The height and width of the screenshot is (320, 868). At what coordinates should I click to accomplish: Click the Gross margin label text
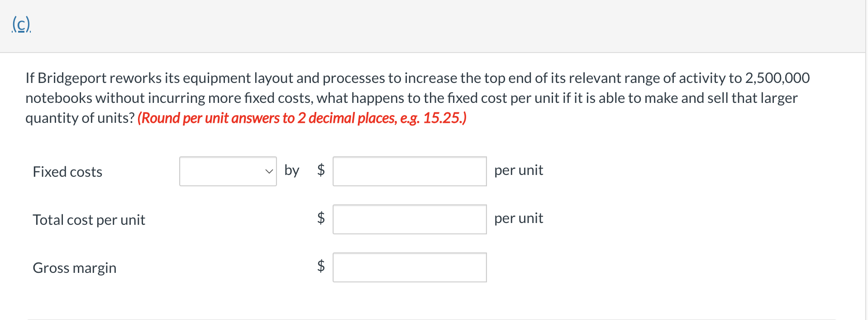74,268
